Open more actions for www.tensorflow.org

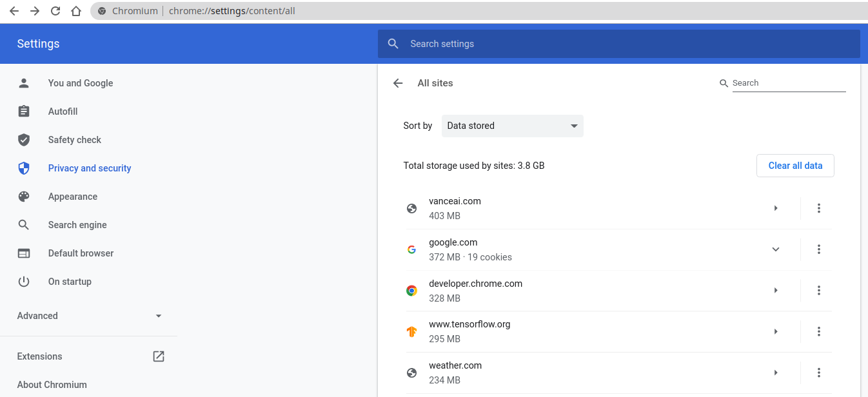coord(818,331)
